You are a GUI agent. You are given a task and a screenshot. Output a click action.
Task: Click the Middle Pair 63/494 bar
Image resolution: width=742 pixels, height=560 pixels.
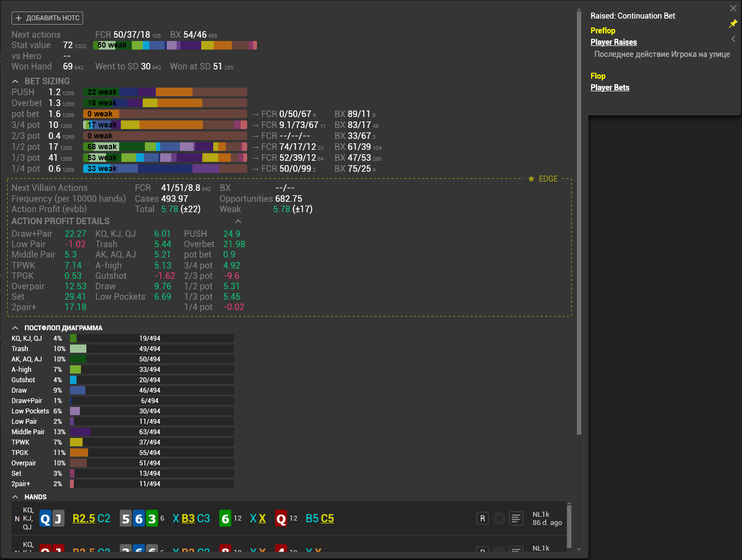(151, 432)
